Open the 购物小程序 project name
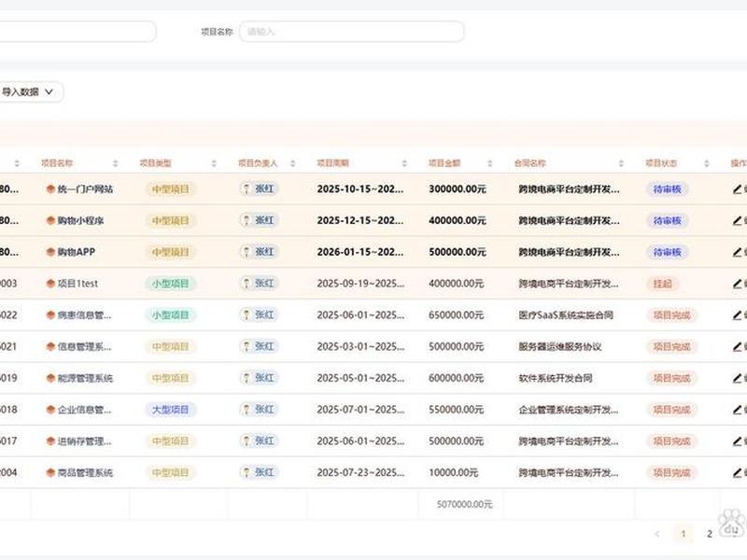The width and height of the screenshot is (747, 560). pyautogui.click(x=80, y=220)
